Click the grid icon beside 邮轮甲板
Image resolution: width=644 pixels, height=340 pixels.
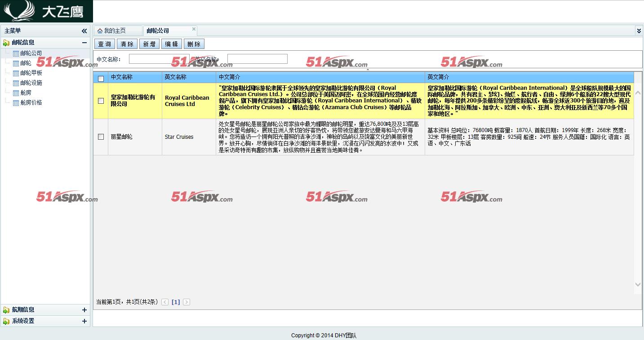click(x=16, y=73)
